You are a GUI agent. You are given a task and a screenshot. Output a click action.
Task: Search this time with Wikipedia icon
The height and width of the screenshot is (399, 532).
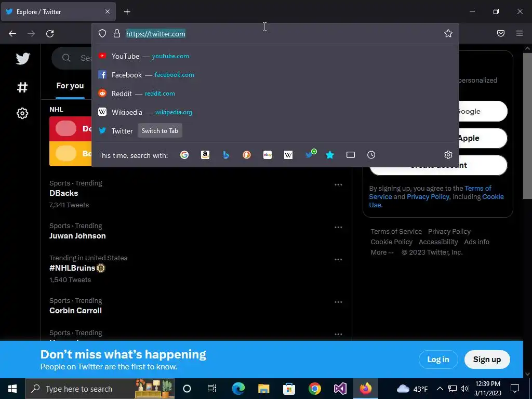click(288, 155)
